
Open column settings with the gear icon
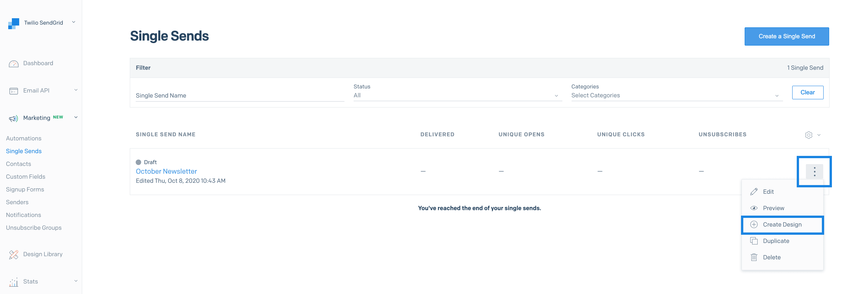tap(808, 135)
